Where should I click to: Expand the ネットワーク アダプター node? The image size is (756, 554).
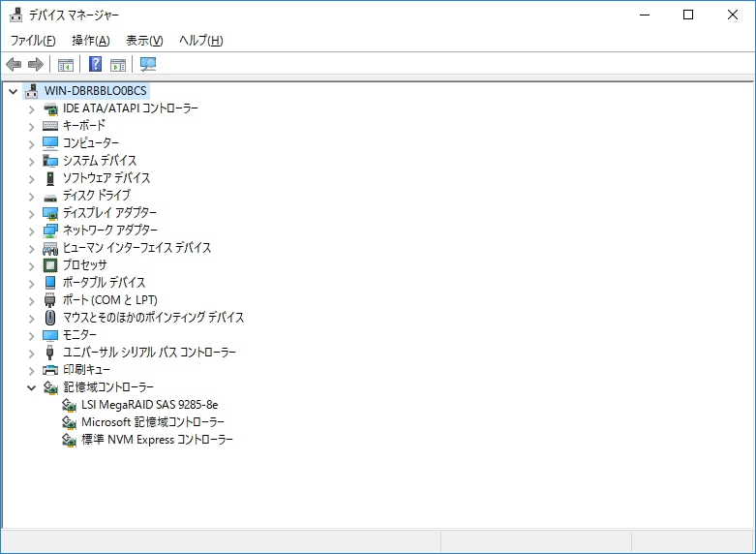pos(31,231)
